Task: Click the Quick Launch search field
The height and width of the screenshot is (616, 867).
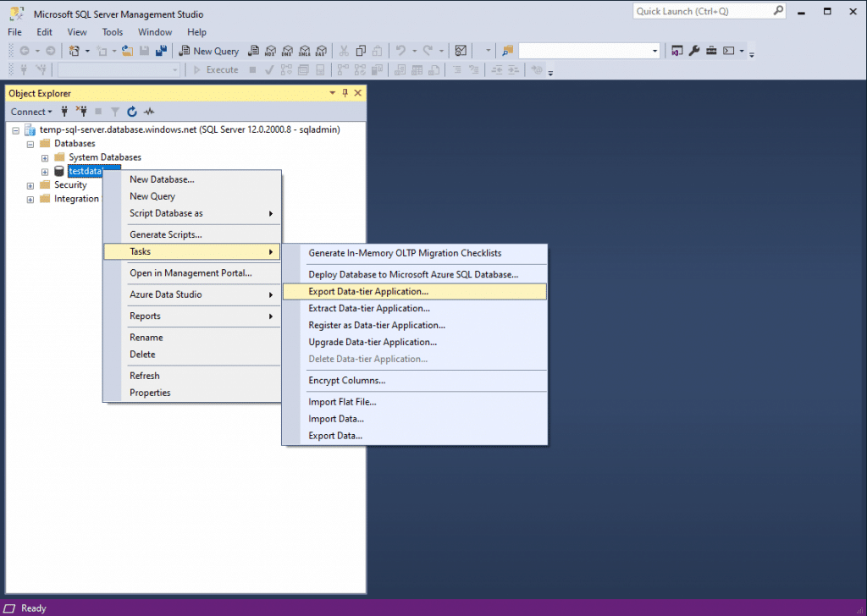Action: click(x=709, y=11)
